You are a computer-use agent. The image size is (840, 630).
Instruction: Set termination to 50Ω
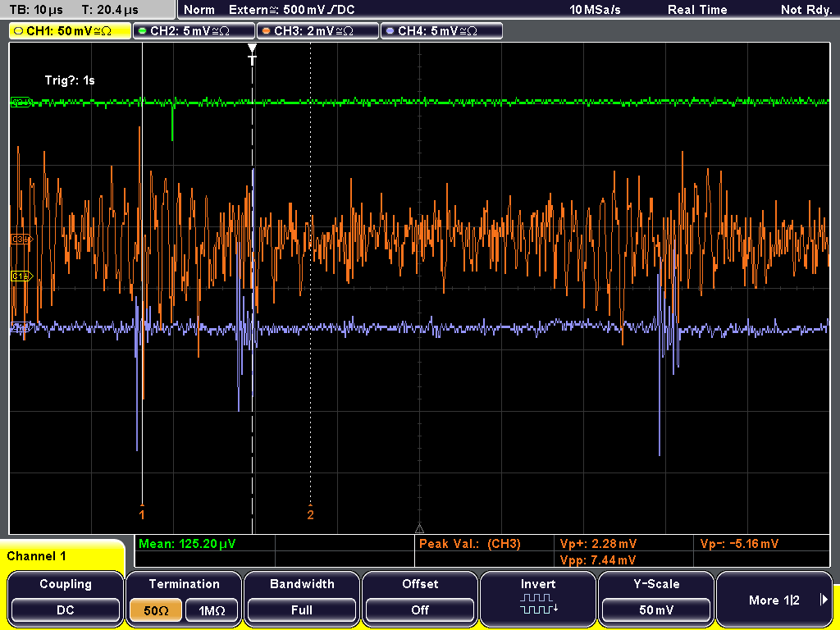[156, 610]
